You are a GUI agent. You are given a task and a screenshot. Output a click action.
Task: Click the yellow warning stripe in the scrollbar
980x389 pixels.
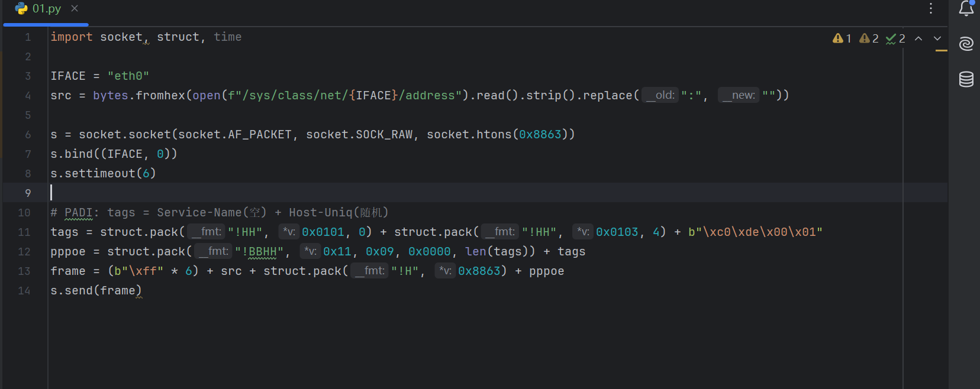tap(942, 51)
